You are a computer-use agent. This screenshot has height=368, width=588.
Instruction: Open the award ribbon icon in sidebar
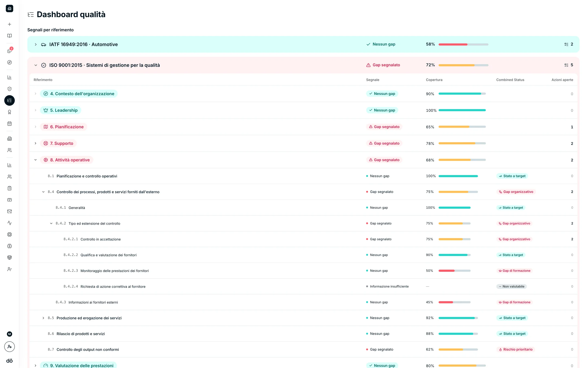pos(10,112)
